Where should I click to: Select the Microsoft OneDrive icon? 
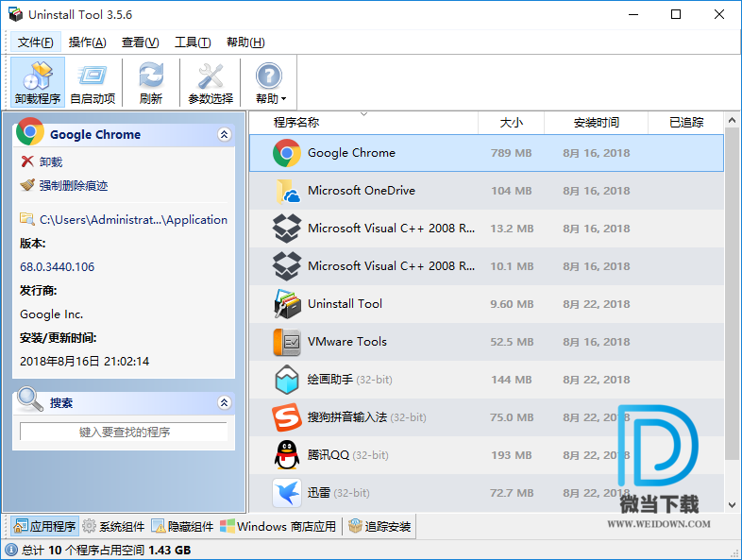(287, 191)
